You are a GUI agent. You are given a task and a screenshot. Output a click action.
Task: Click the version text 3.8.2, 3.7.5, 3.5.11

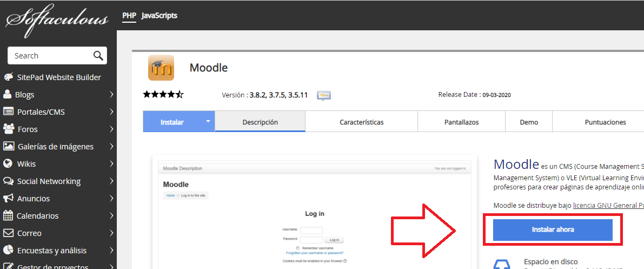278,95
